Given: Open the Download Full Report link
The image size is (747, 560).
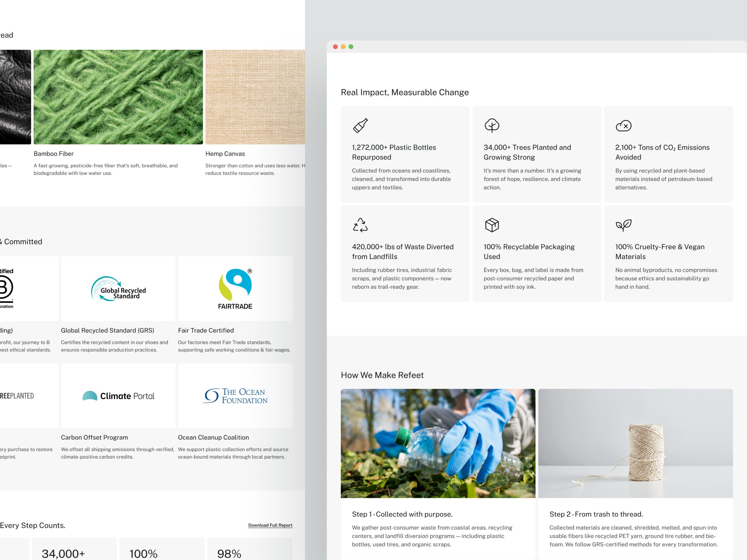Looking at the screenshot, I should click(270, 525).
